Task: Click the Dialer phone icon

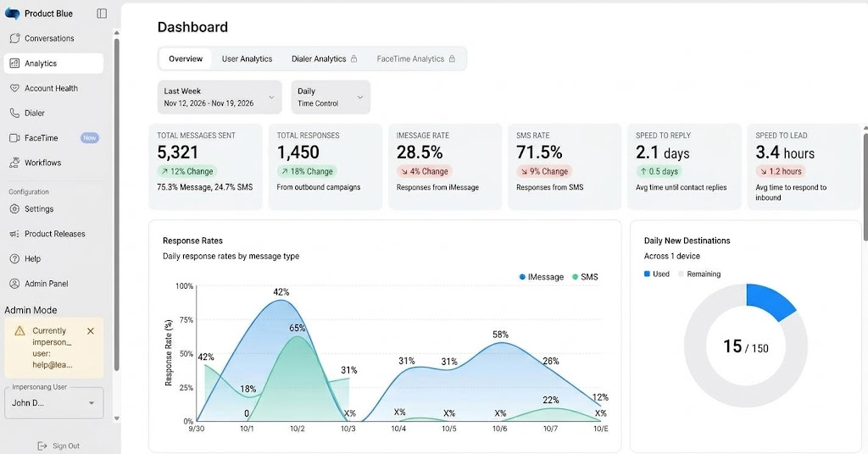Action: pyautogui.click(x=15, y=113)
